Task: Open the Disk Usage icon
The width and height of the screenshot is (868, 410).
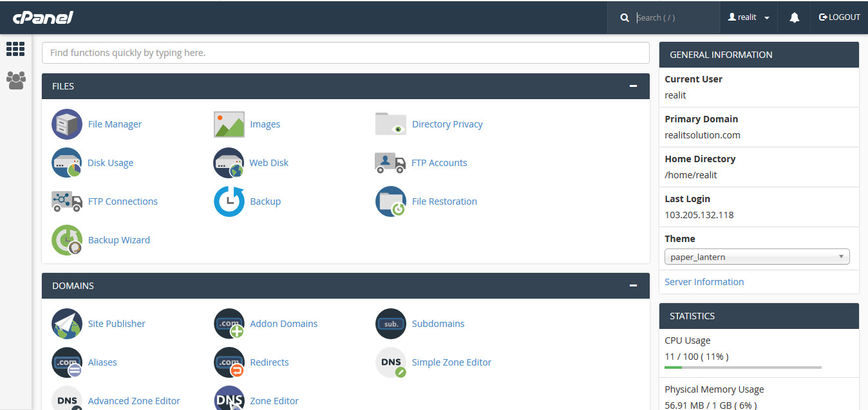Action: click(67, 163)
